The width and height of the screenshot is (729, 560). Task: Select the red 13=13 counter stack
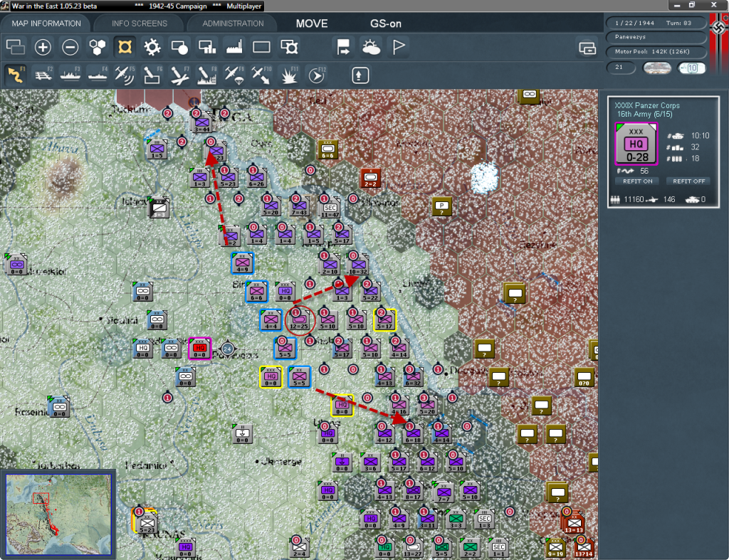click(574, 522)
